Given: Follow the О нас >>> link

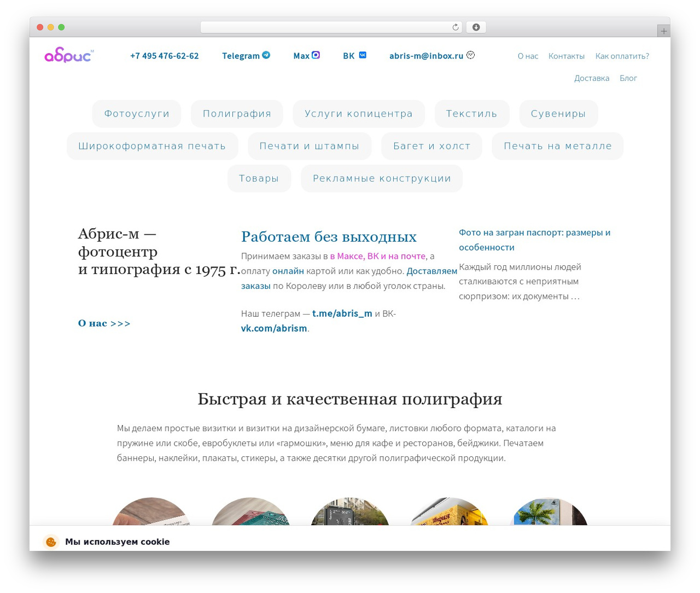Looking at the screenshot, I should [x=104, y=323].
